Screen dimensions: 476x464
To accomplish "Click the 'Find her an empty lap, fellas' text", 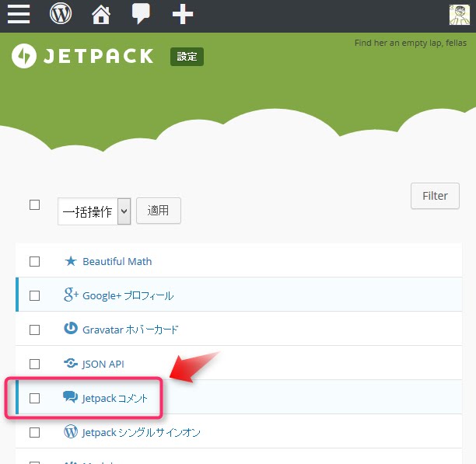I will tap(411, 43).
